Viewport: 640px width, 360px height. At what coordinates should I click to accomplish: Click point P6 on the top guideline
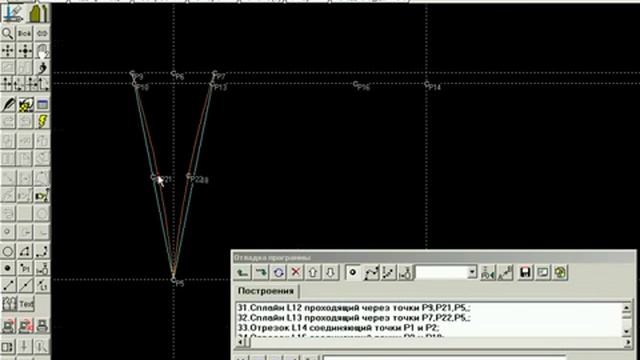tap(173, 73)
